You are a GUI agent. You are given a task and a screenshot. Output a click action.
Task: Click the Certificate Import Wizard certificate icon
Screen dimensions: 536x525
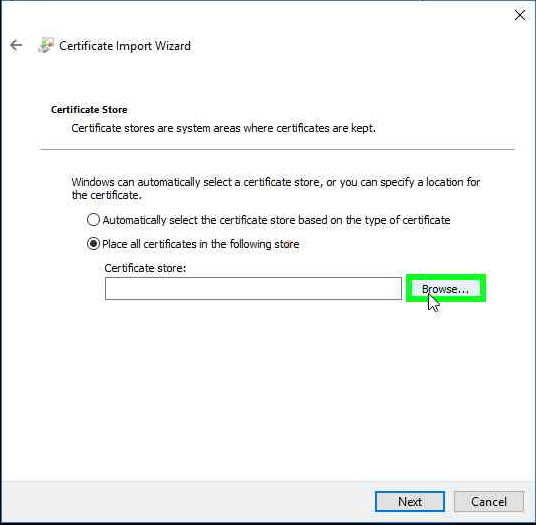pyautogui.click(x=46, y=45)
